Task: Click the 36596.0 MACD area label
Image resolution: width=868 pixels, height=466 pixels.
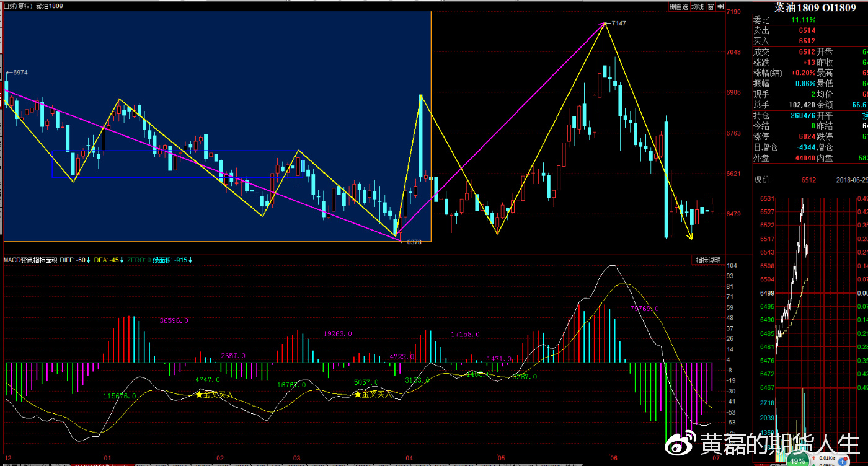Action: 174,320
